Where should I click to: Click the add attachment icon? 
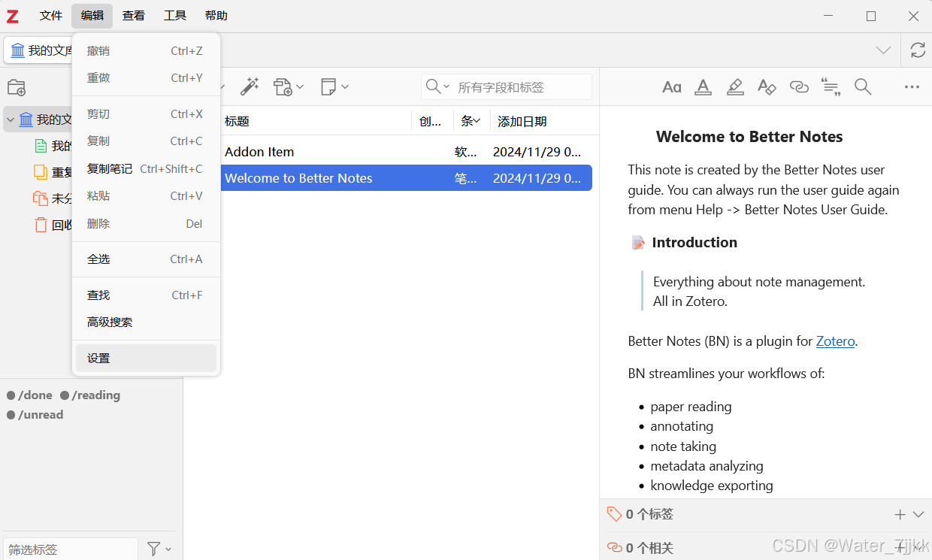point(283,87)
